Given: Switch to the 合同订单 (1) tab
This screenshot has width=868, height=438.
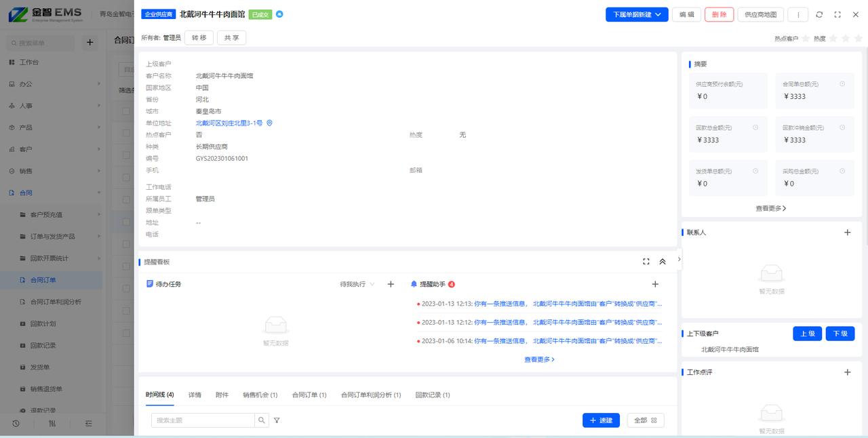Looking at the screenshot, I should 309,395.
